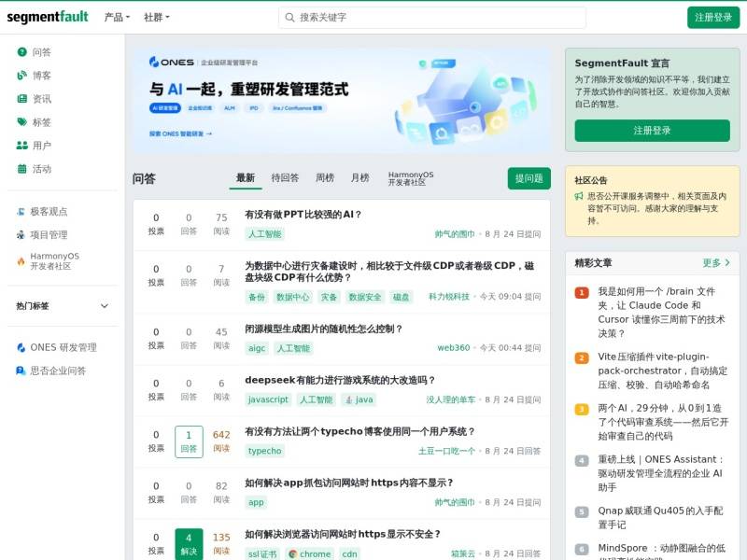Click the aigc tag

click(x=256, y=348)
